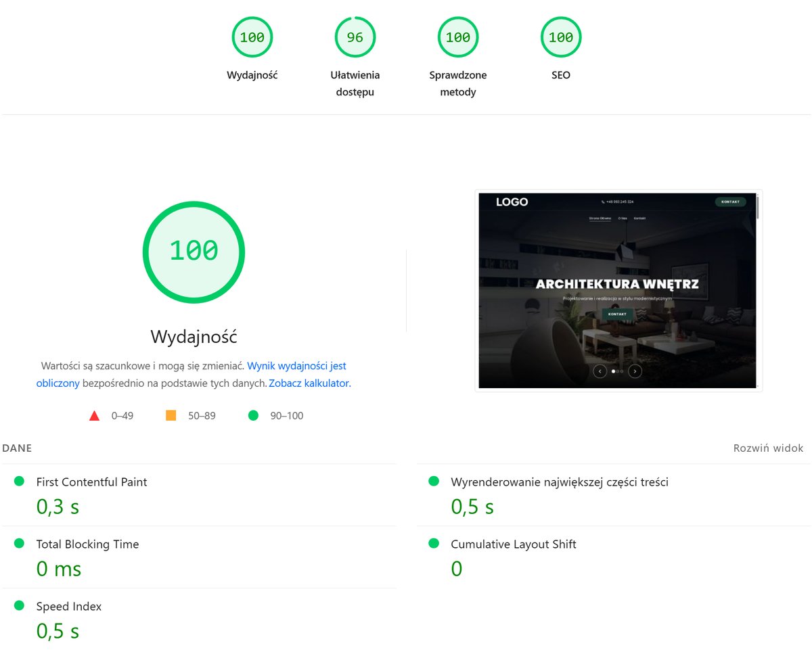
Task: Click the Sprawdzone metody category label
Action: point(457,83)
